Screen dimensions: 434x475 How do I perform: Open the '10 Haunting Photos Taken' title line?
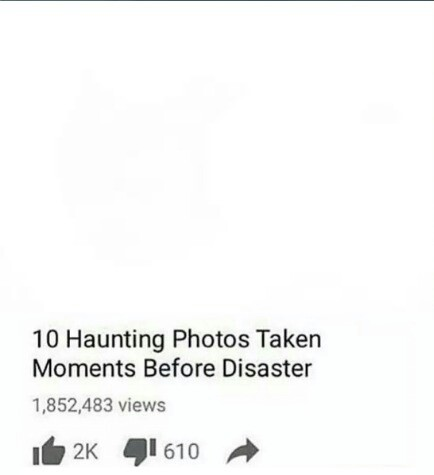177,339
